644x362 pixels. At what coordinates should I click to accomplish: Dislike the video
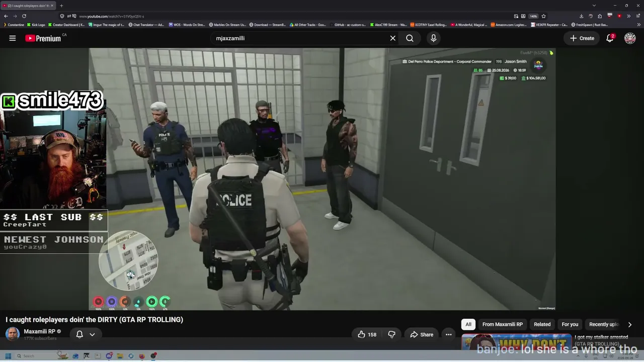tap(391, 334)
